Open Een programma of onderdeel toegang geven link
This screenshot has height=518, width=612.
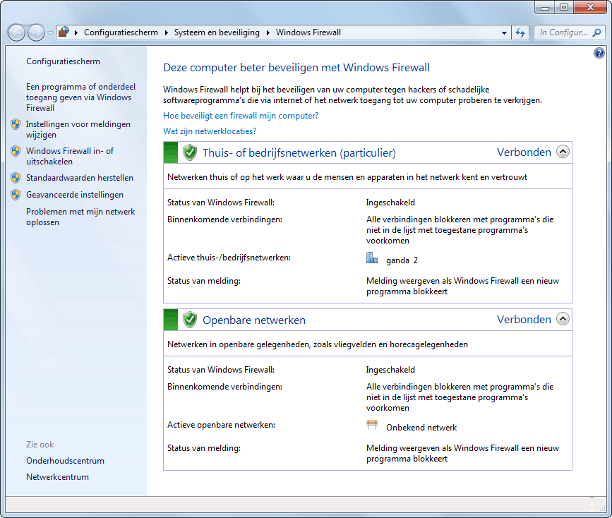pos(81,97)
